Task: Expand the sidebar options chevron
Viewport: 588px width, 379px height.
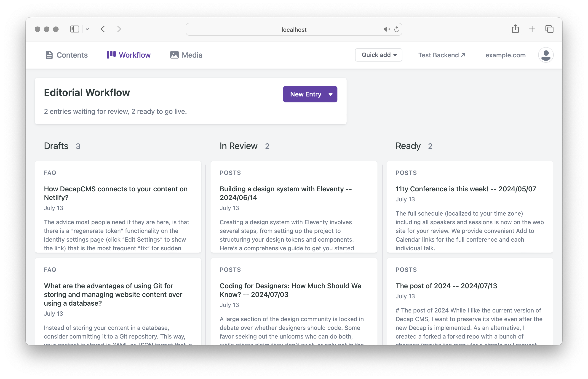Action: pyautogui.click(x=87, y=29)
